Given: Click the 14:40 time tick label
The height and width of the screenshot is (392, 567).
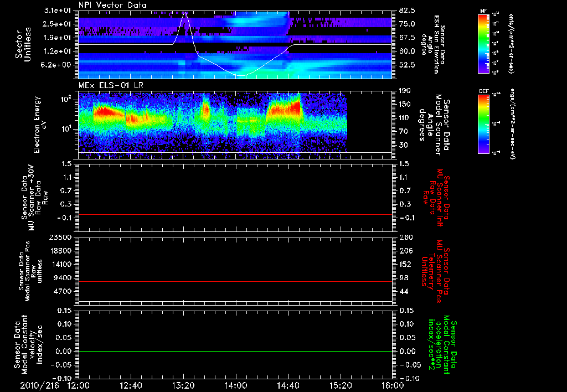Looking at the screenshot, I should click(x=288, y=386).
